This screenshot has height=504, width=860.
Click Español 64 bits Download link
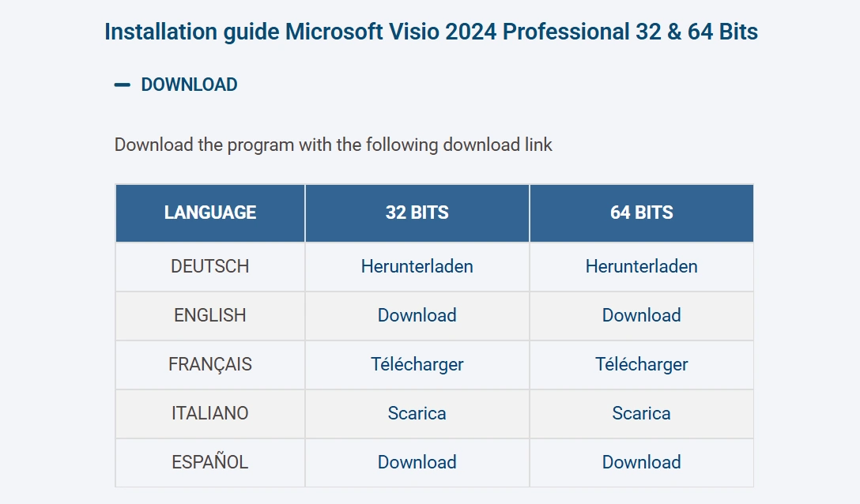click(641, 462)
